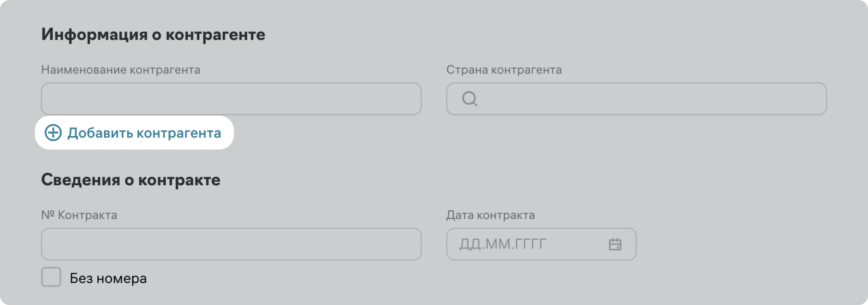Click the Без номера checkbox label text
The height and width of the screenshot is (305, 868).
tap(108, 279)
